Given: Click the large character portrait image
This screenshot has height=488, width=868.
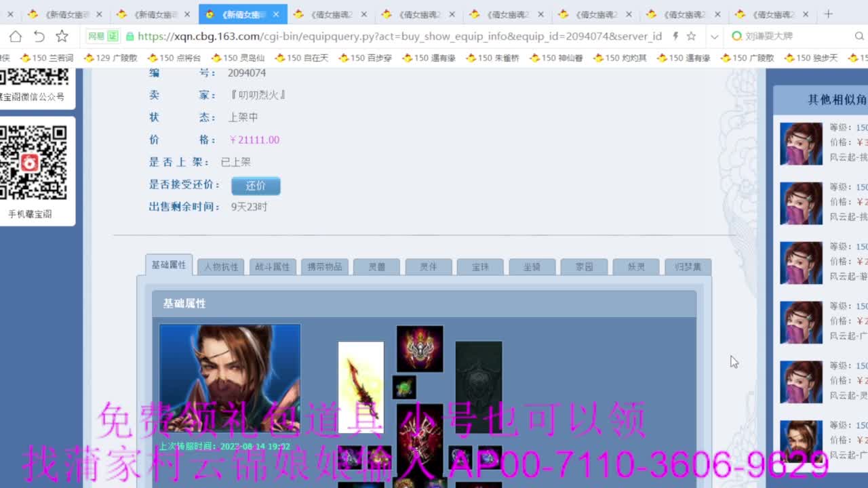Looking at the screenshot, I should point(230,378).
